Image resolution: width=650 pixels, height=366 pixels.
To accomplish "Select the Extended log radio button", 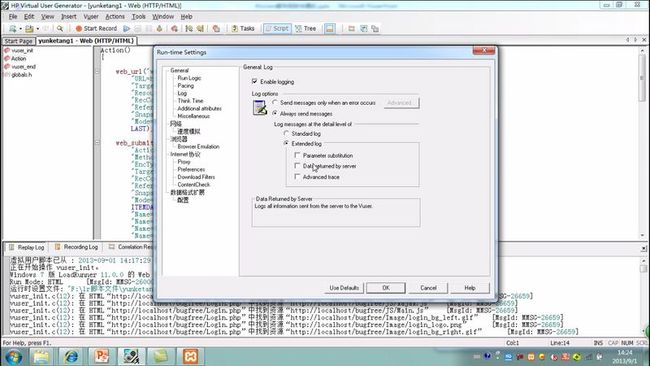I will pos(286,143).
